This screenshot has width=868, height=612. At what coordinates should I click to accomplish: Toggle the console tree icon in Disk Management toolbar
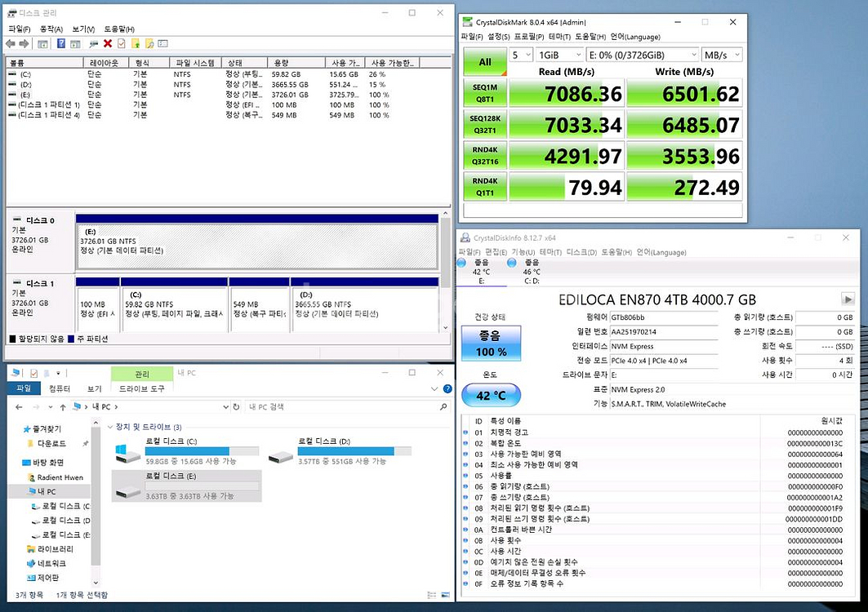coord(42,44)
